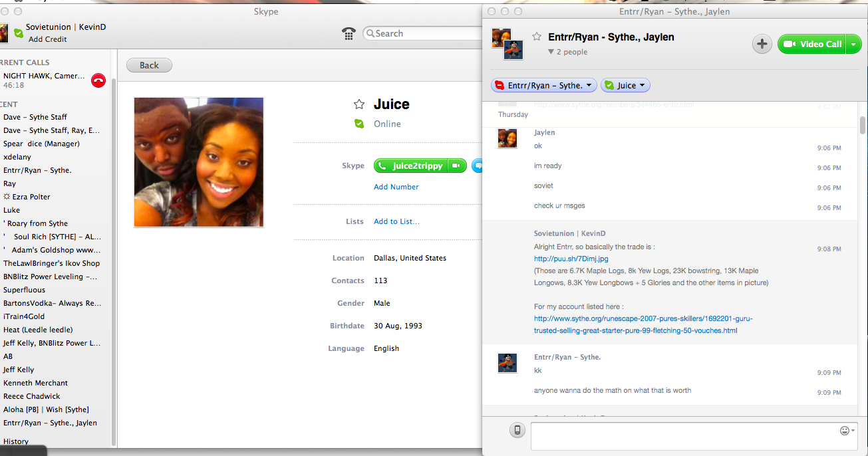Click the green status icon beside Sovietunion | KevinD
Viewport: 868px width, 456px height.
tap(19, 32)
